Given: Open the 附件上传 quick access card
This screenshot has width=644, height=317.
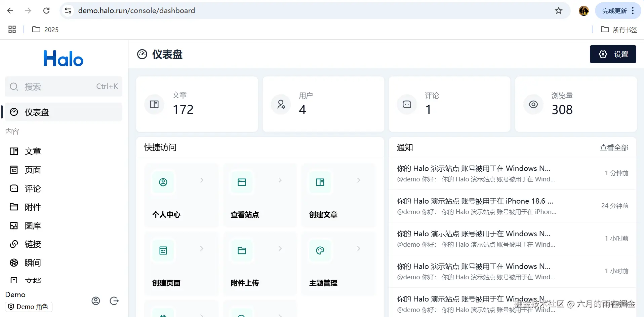Looking at the screenshot, I should (x=260, y=264).
